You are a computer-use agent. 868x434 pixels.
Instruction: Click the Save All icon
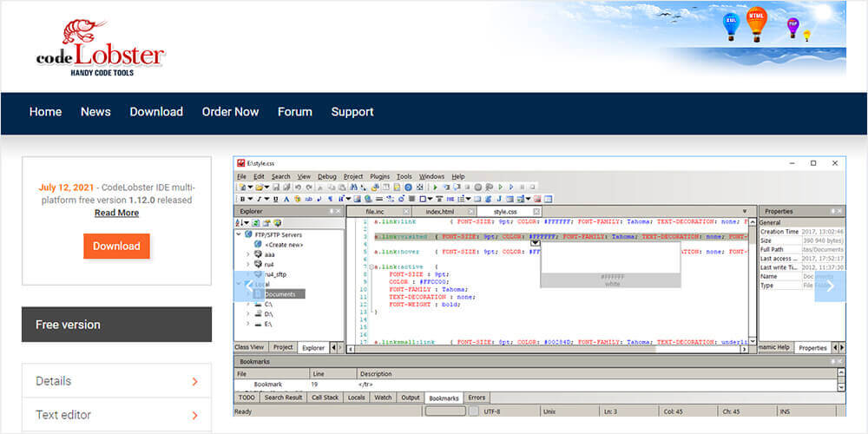pyautogui.click(x=286, y=187)
